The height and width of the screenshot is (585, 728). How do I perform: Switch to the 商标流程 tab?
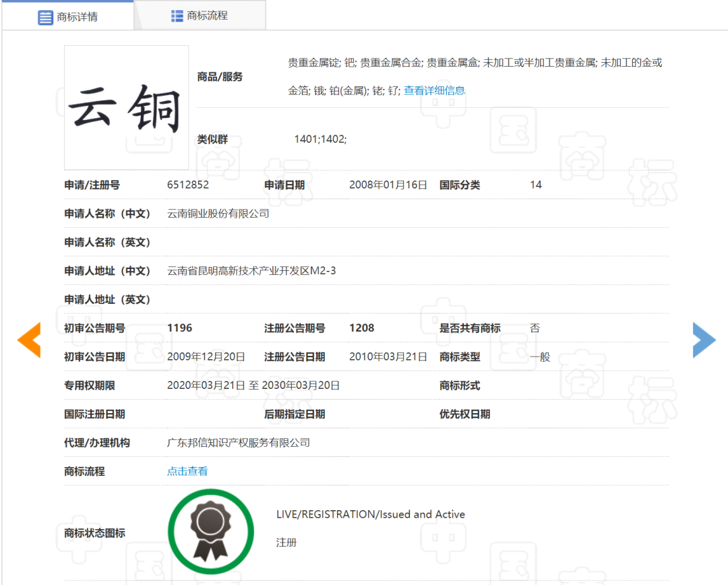(x=200, y=16)
